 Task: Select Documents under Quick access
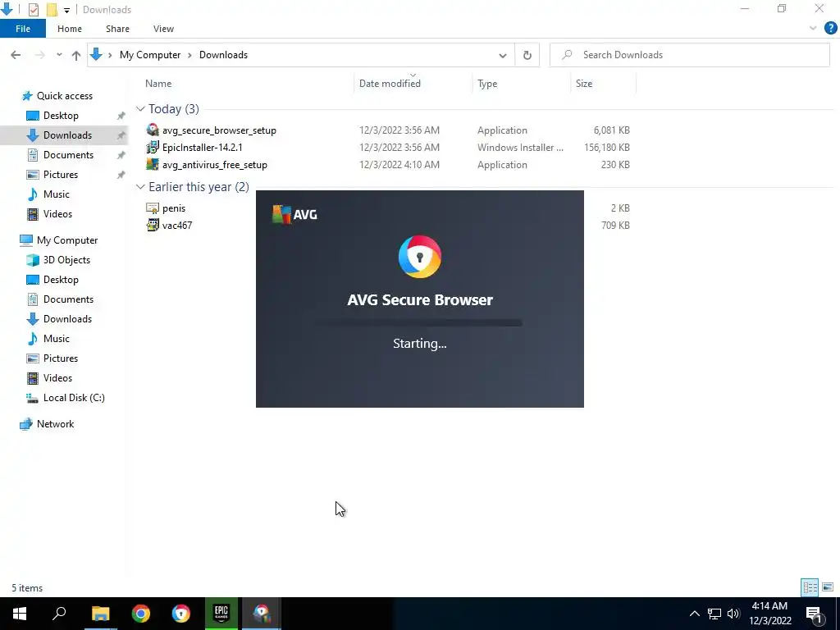point(68,155)
